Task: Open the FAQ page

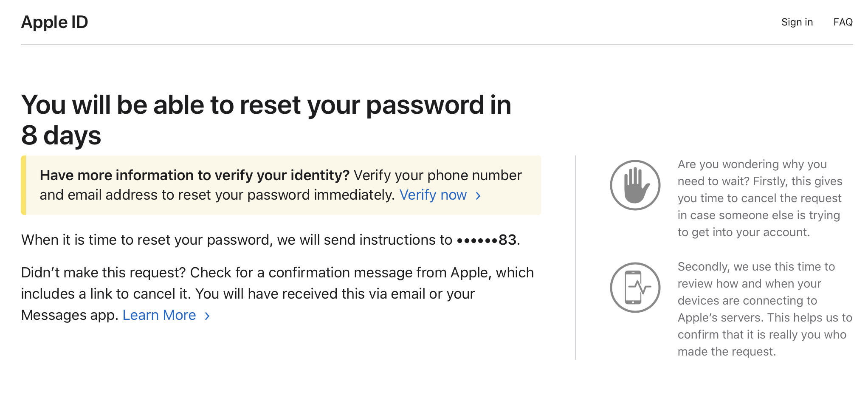Action: click(x=843, y=22)
